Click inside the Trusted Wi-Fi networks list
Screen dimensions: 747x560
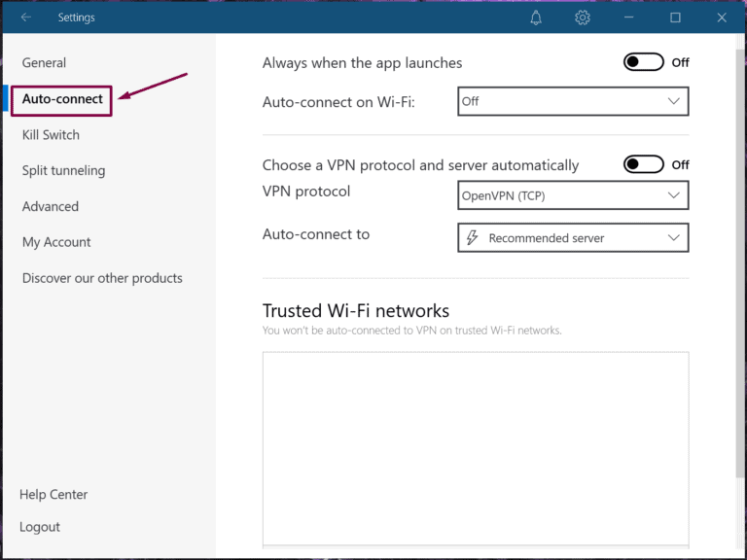(476, 447)
